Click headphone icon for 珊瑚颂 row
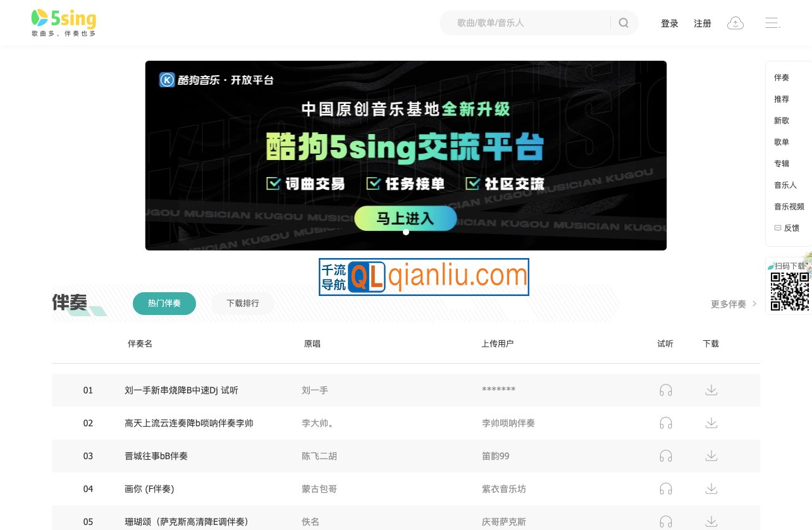The width and height of the screenshot is (812, 530). pos(666,522)
